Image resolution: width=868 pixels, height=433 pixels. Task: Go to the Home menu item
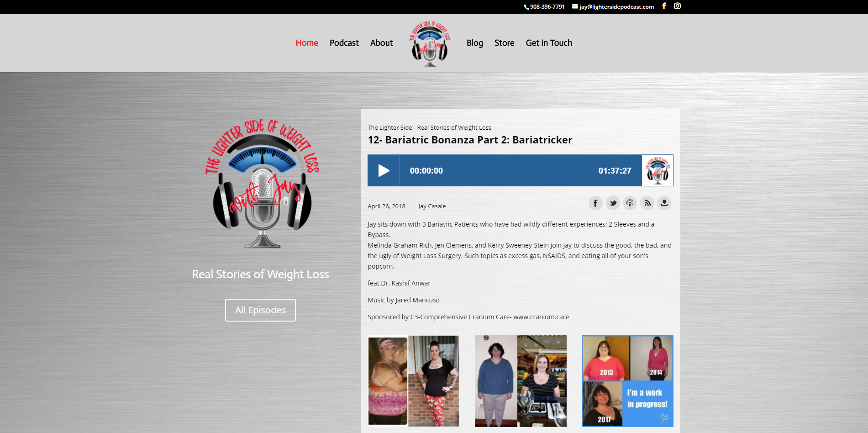[307, 43]
